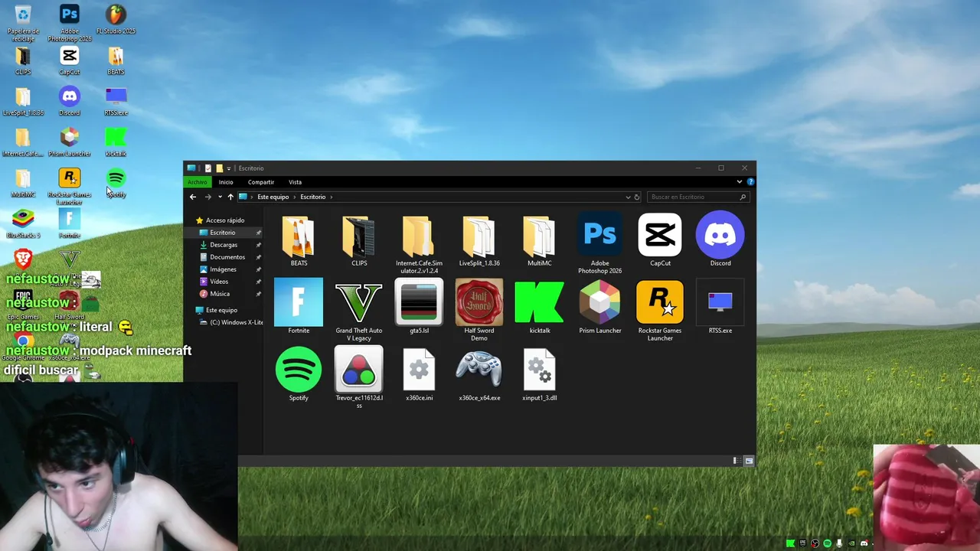Switch to details view layout button
This screenshot has height=551, width=980.
click(736, 461)
